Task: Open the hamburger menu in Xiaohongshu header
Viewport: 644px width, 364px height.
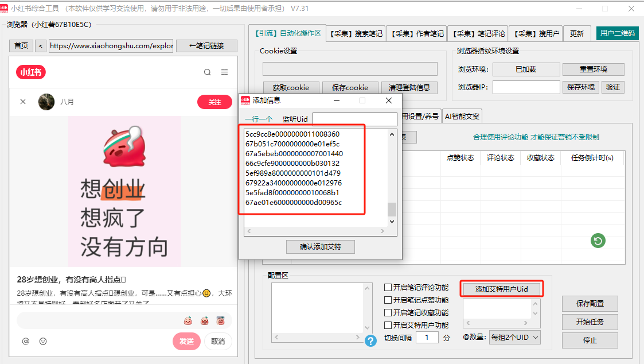Action: pos(225,72)
